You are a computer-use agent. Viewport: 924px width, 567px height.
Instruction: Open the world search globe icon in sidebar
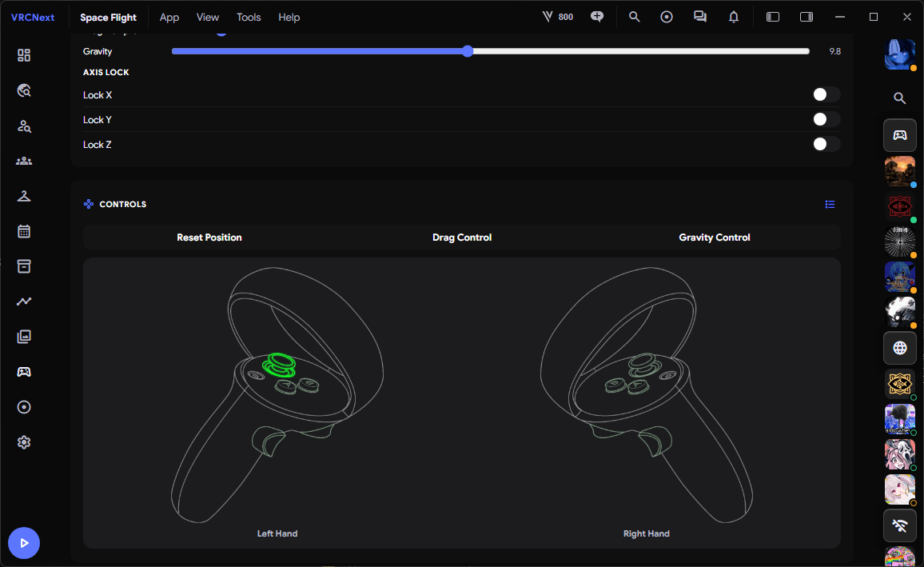pos(23,90)
